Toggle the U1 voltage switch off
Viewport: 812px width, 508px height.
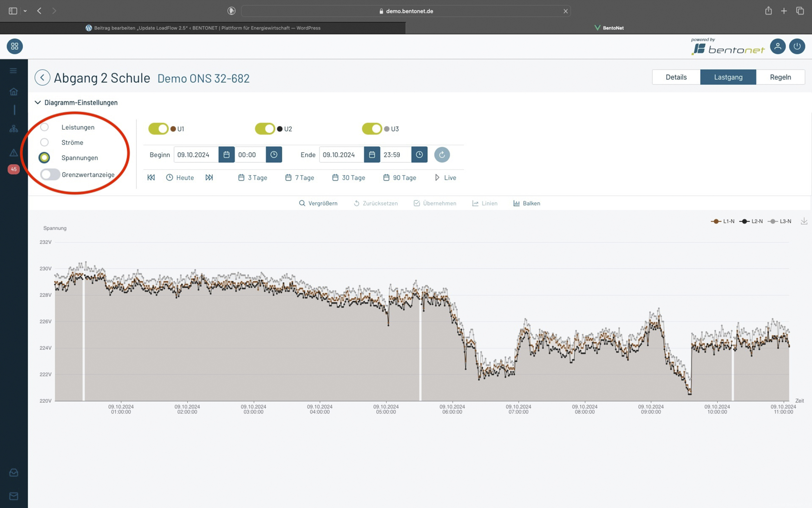(x=158, y=129)
